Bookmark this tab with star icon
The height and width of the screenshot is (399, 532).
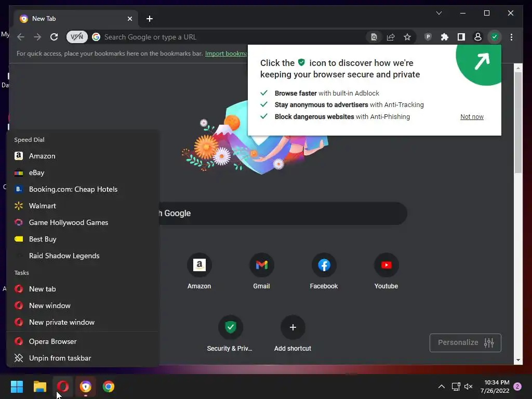[407, 37]
